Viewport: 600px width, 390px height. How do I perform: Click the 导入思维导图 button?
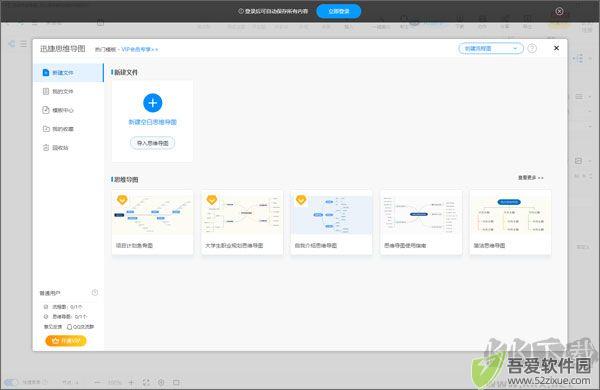pyautogui.click(x=152, y=143)
